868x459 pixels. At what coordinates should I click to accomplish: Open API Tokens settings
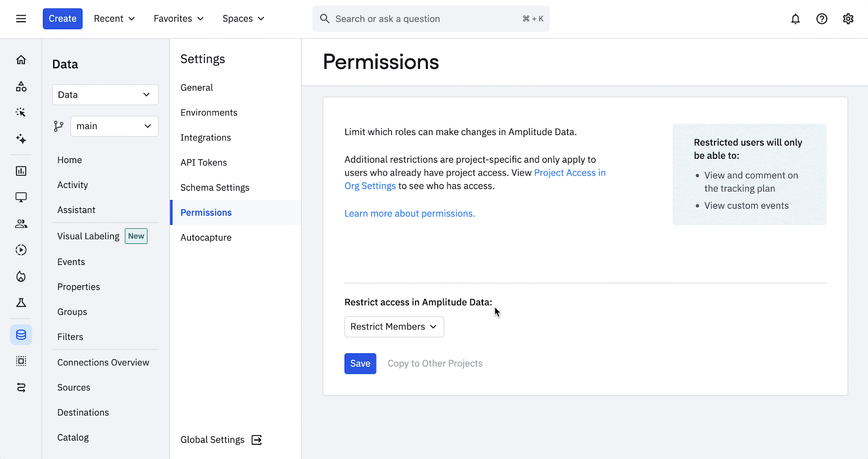point(203,163)
